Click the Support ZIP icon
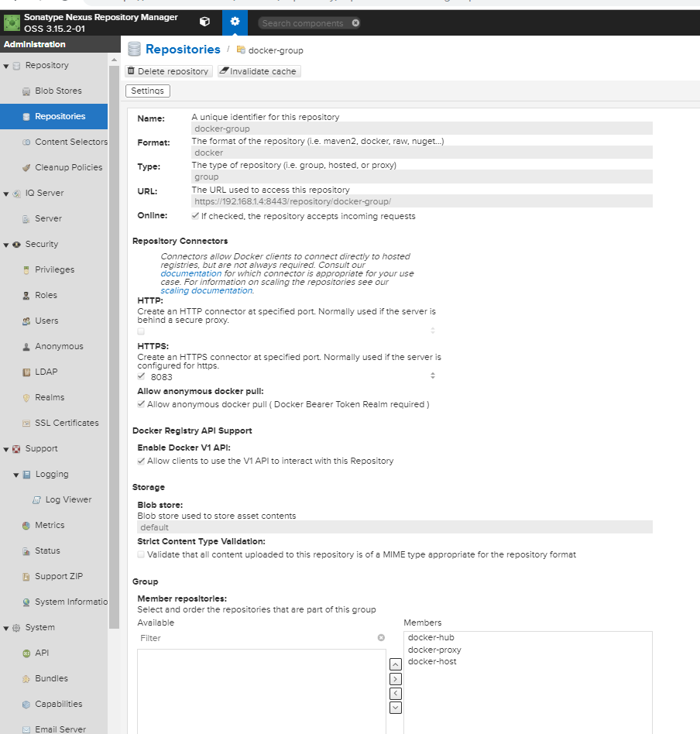This screenshot has height=734, width=700. [26, 577]
